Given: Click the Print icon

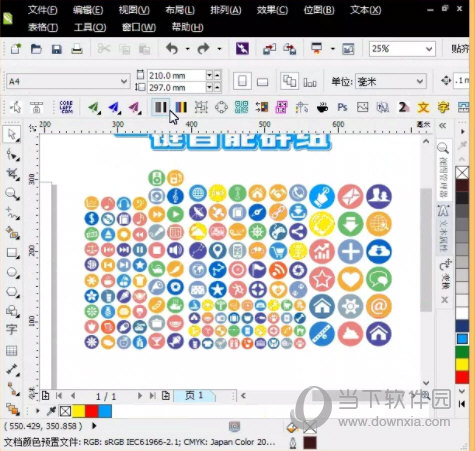Looking at the screenshot, I should tap(77, 49).
